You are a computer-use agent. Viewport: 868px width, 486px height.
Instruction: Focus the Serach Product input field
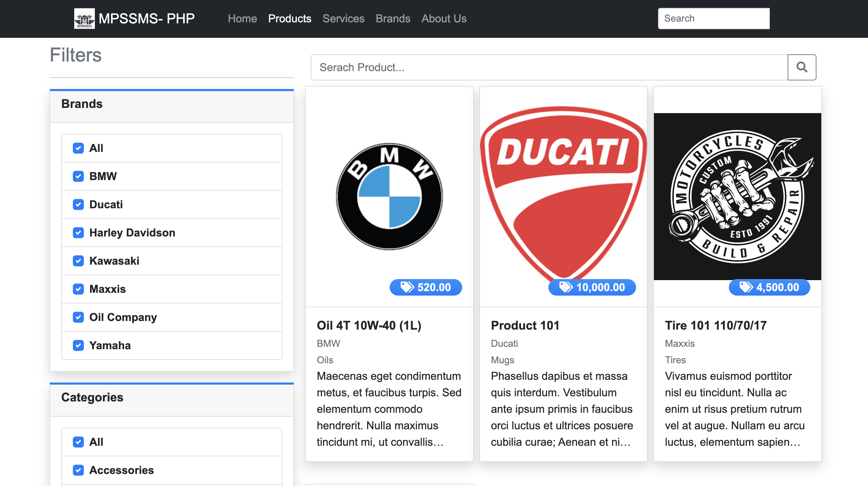pyautogui.click(x=549, y=67)
